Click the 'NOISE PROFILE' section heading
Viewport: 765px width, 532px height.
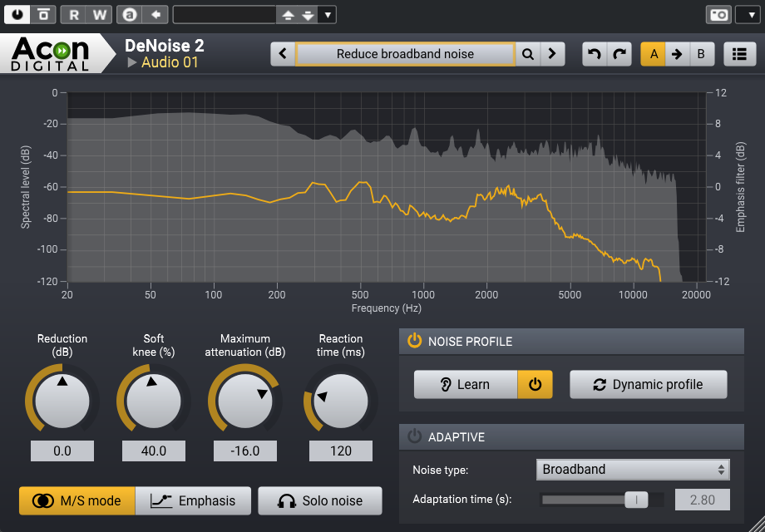point(471,342)
